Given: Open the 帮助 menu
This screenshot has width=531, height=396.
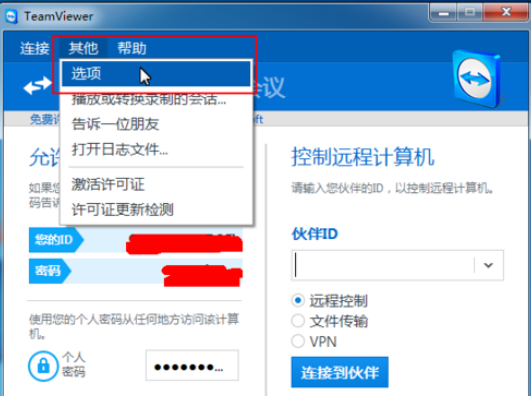Looking at the screenshot, I should [132, 48].
